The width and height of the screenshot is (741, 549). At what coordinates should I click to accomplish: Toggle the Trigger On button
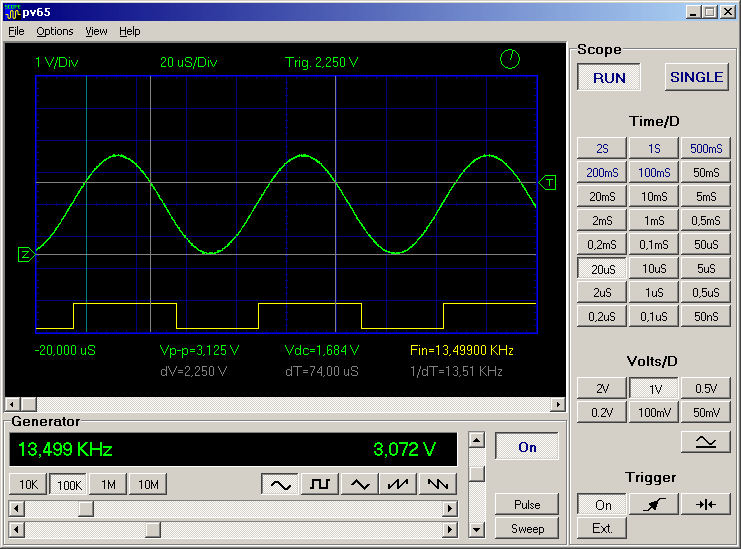pos(602,504)
